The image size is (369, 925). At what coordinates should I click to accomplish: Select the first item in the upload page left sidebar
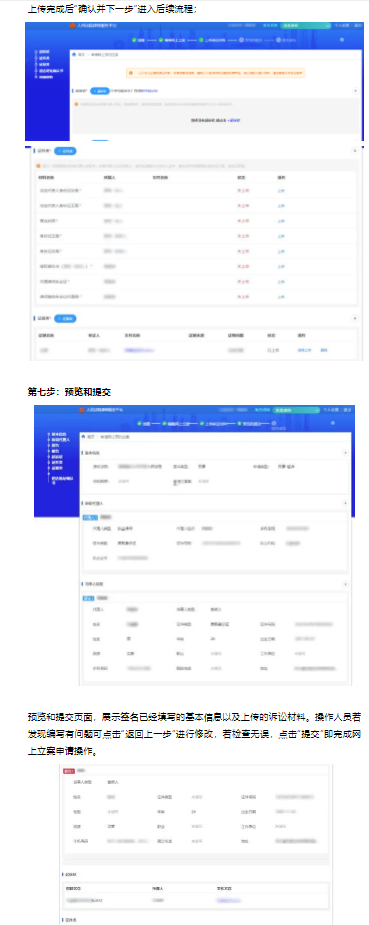44,53
